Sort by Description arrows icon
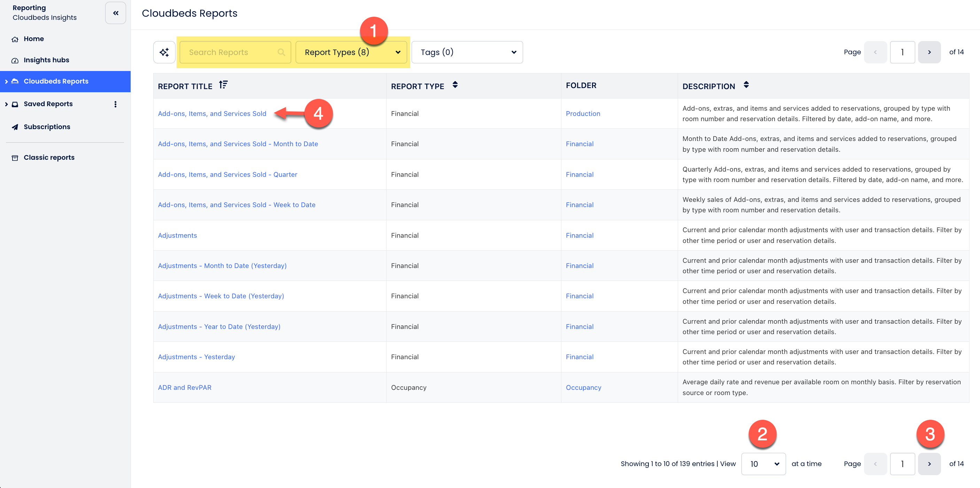 pos(746,85)
